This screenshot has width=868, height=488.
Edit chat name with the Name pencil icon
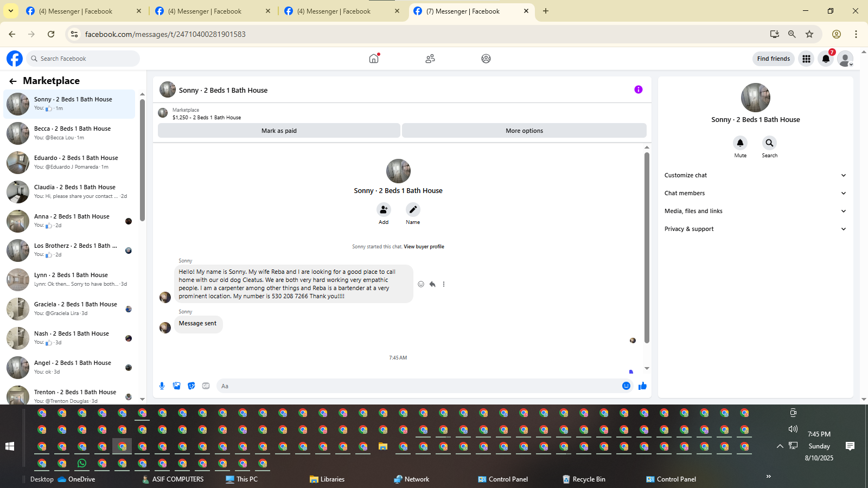click(x=413, y=209)
